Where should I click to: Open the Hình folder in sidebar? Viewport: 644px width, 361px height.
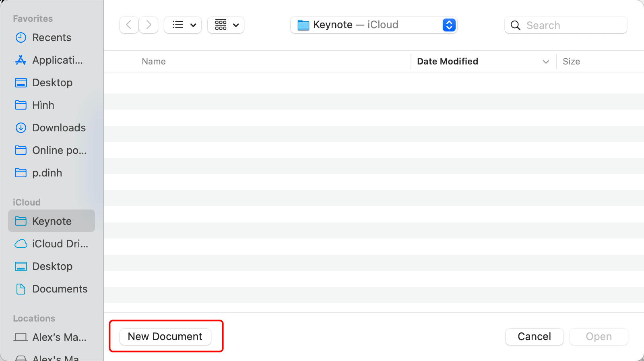[52, 105]
